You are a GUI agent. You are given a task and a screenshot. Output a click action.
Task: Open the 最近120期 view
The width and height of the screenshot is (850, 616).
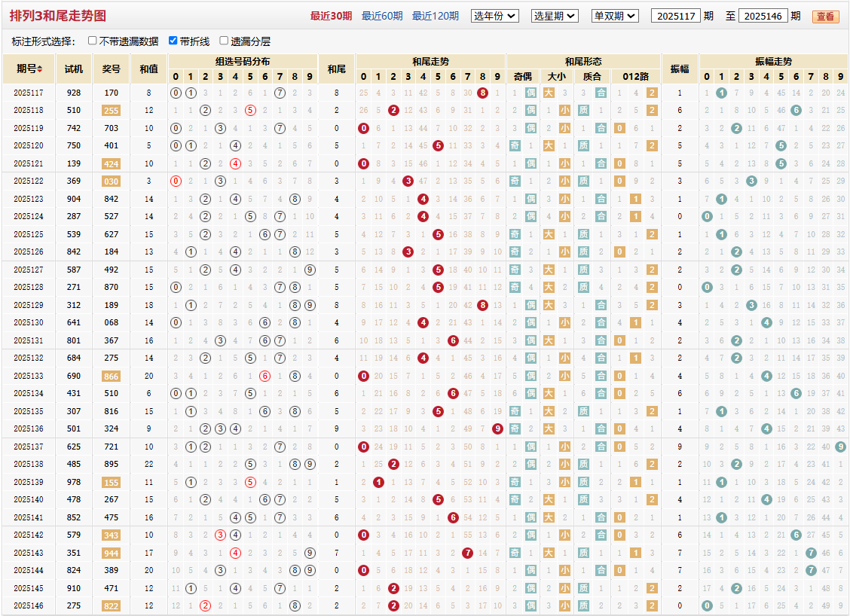pos(436,17)
